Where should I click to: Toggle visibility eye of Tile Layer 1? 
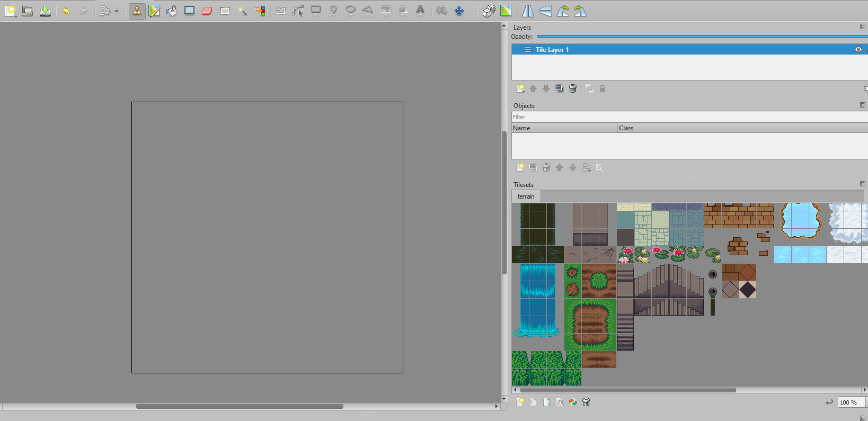858,49
